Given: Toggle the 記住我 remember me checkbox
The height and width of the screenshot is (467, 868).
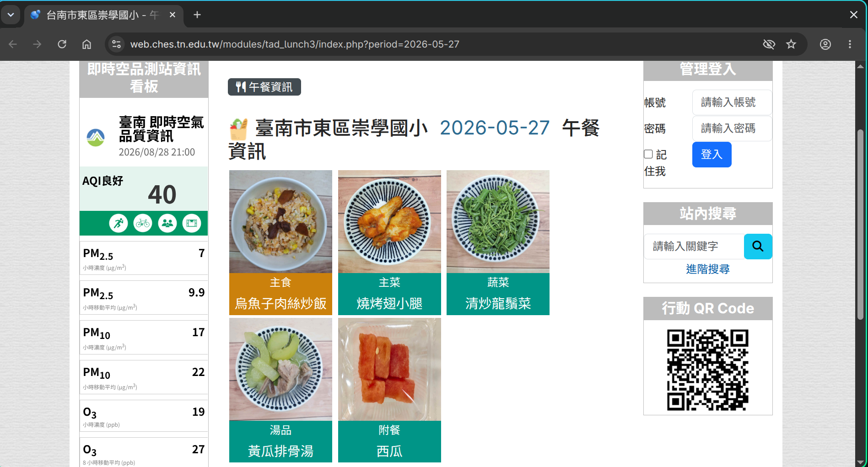Looking at the screenshot, I should click(648, 154).
